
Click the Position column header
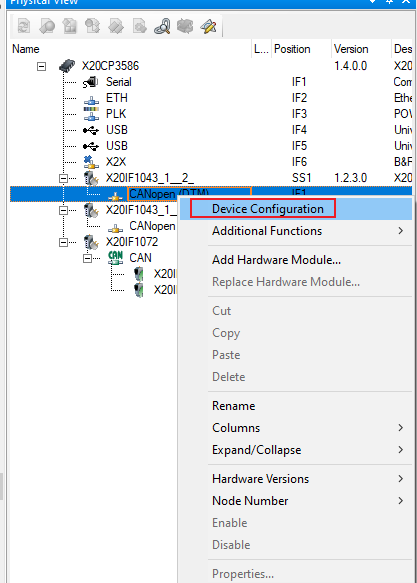(301, 49)
